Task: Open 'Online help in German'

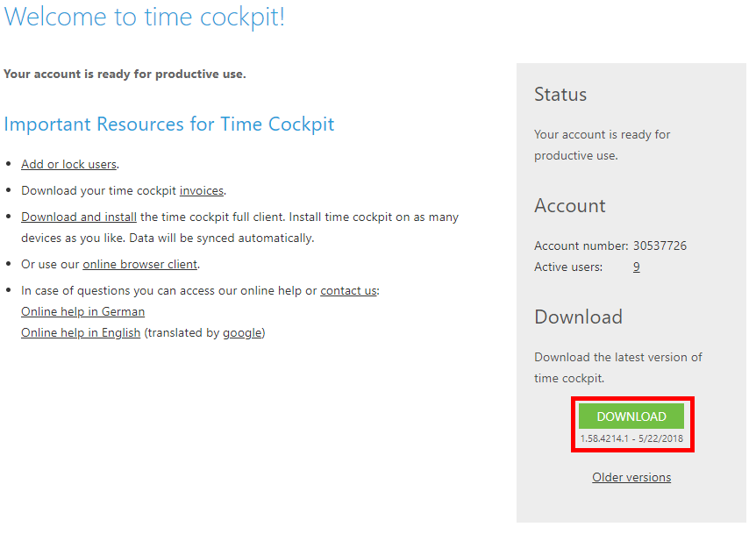Action: click(x=83, y=312)
